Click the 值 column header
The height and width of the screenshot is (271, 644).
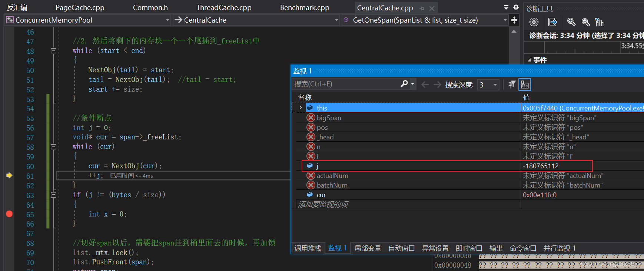pyautogui.click(x=527, y=97)
